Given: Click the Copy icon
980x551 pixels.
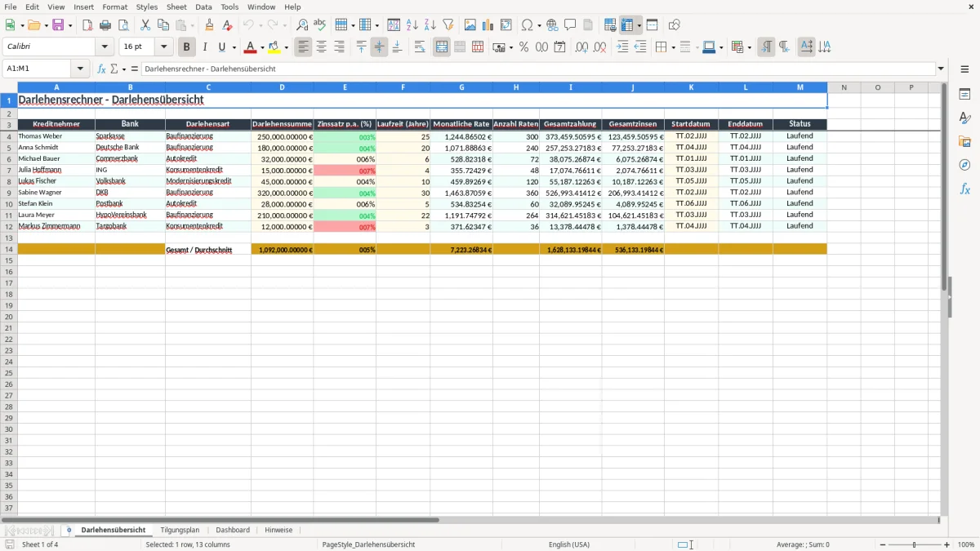Looking at the screenshot, I should (x=163, y=25).
